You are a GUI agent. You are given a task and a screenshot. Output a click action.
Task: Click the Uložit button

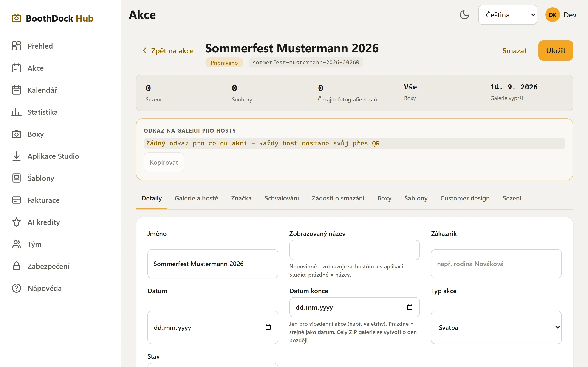tap(555, 50)
